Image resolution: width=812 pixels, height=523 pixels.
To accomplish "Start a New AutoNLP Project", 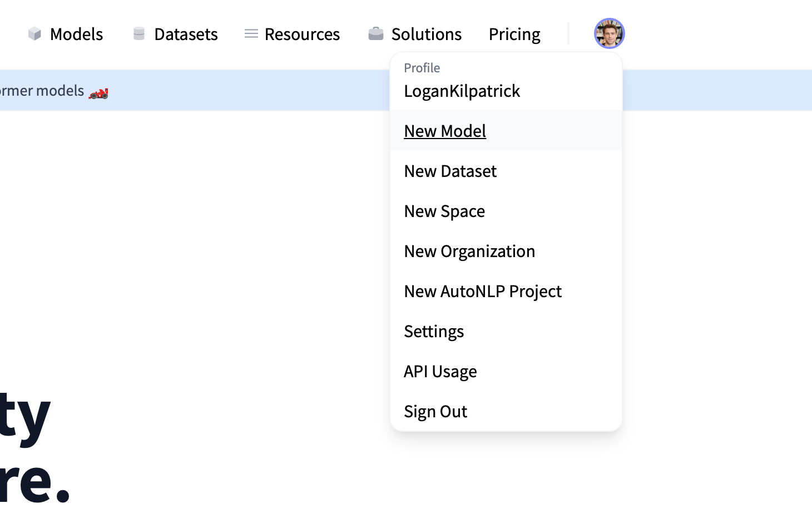I will [483, 291].
